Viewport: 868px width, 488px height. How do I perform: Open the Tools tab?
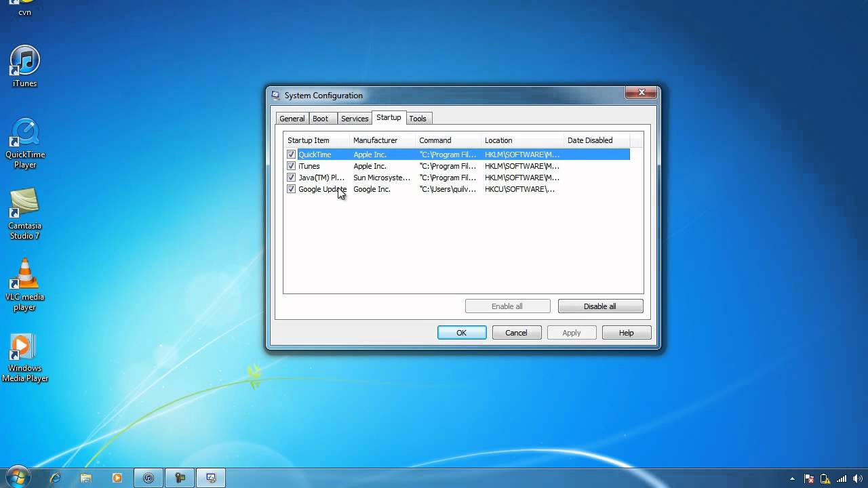click(418, 119)
